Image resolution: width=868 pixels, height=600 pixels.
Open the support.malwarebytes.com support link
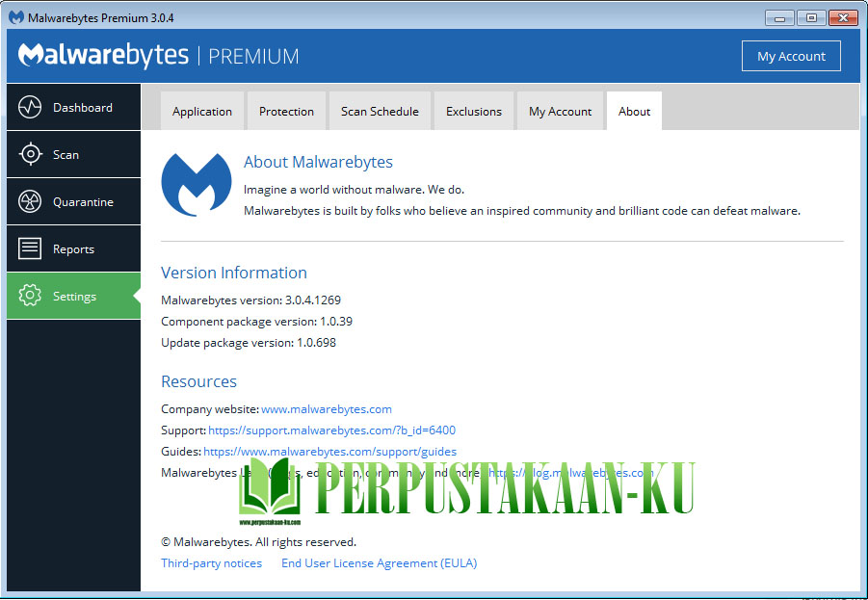pos(332,430)
